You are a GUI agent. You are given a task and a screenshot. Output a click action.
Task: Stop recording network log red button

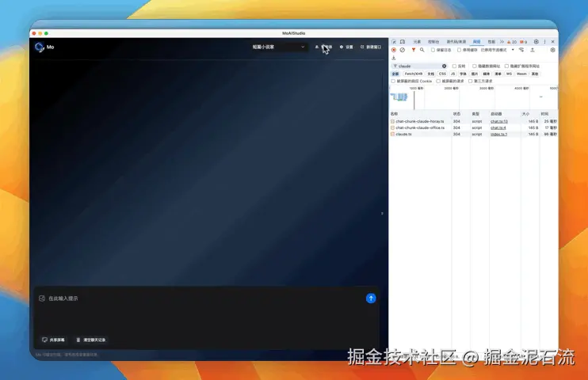(394, 50)
